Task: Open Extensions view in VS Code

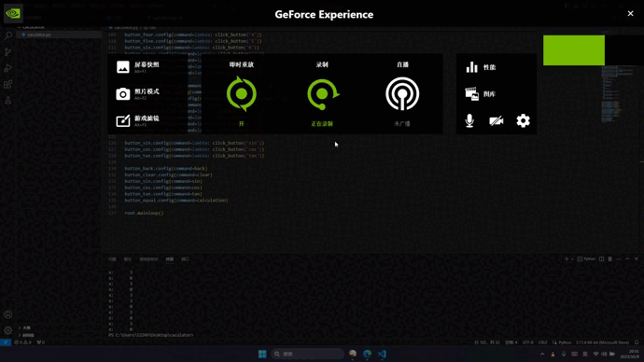Action: tap(7, 85)
